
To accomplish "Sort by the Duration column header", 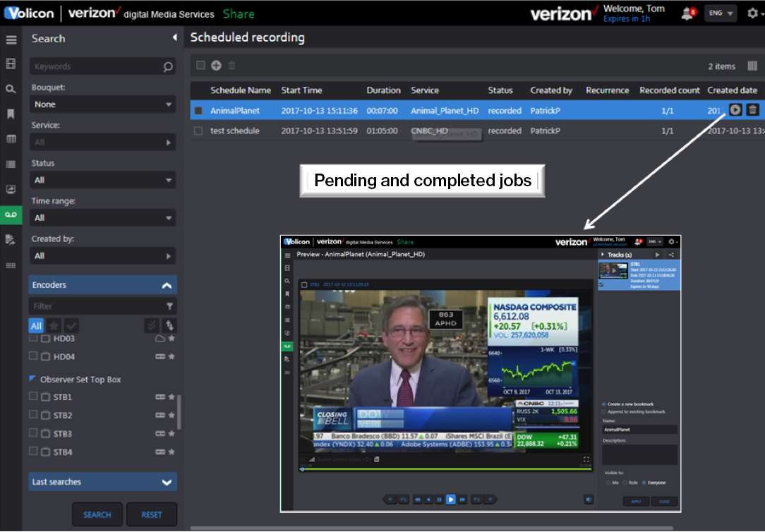I will point(383,90).
